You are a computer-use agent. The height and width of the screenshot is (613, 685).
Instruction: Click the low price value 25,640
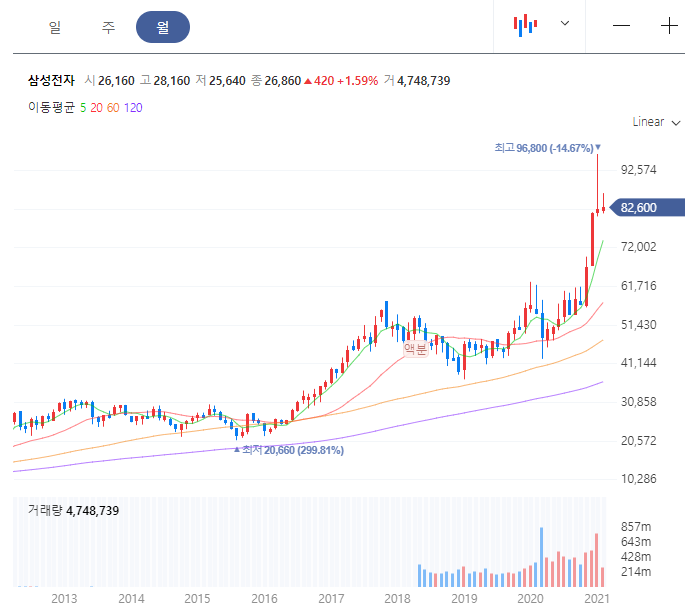pos(227,81)
